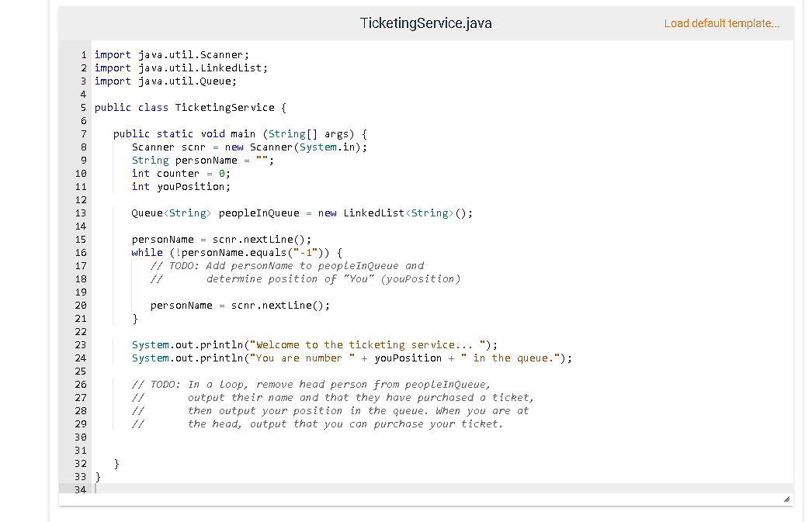Click the import java.util.Scanner statement
The image size is (812, 522).
(x=171, y=54)
